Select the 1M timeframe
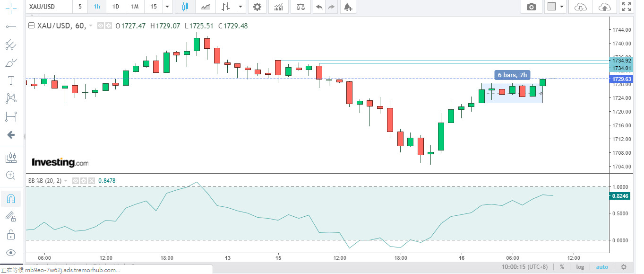This screenshot has height=274, width=644. tap(135, 7)
